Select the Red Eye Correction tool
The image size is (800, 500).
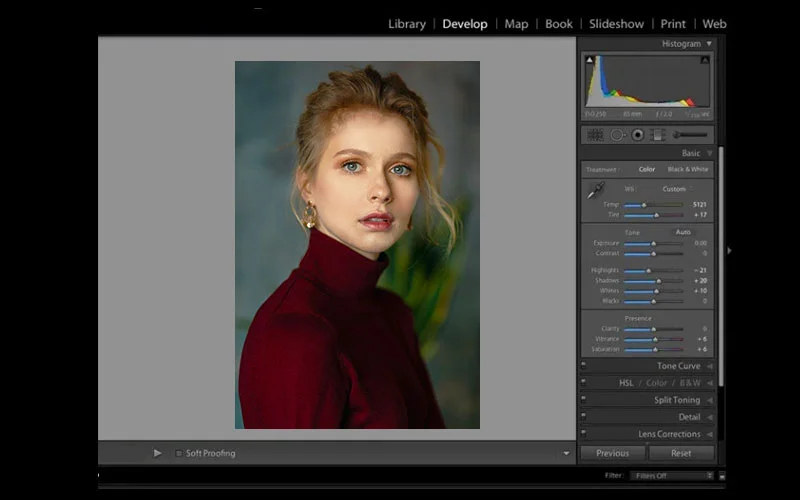point(638,135)
